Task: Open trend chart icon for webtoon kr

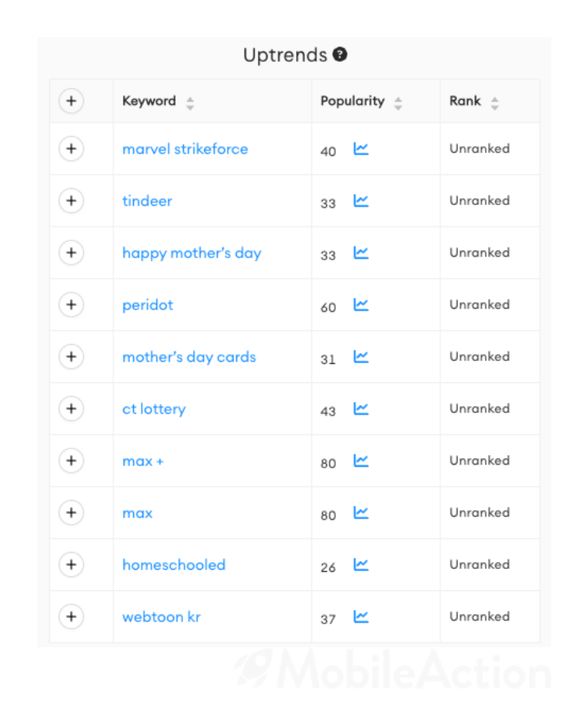Action: tap(361, 616)
